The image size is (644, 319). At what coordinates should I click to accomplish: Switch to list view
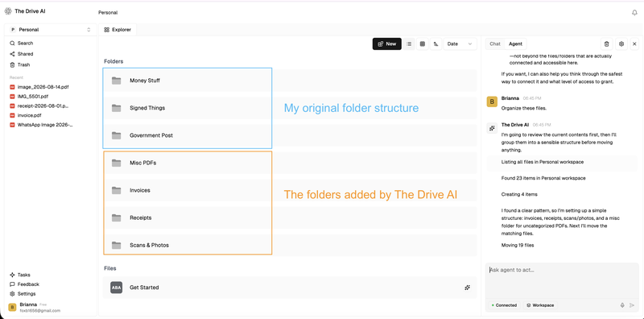(409, 44)
